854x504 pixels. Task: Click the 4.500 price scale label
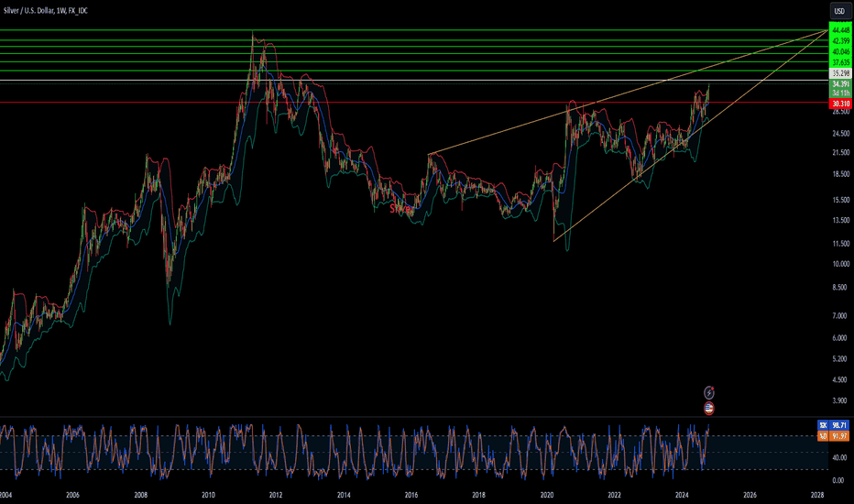click(841, 379)
